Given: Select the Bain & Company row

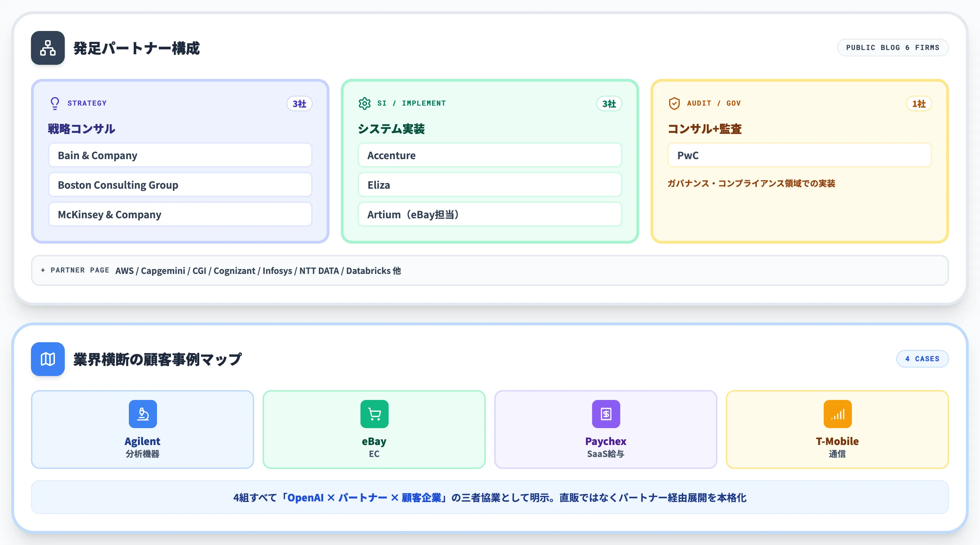Looking at the screenshot, I should (x=180, y=155).
